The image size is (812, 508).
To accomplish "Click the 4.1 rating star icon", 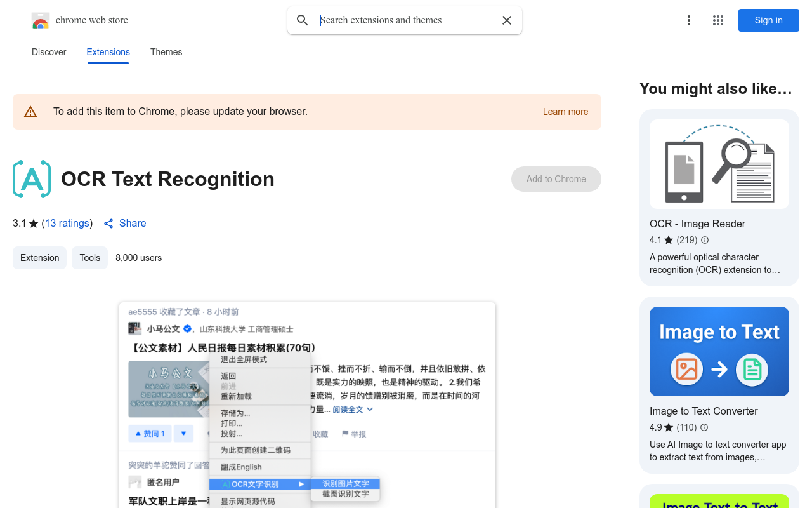I will [x=669, y=240].
